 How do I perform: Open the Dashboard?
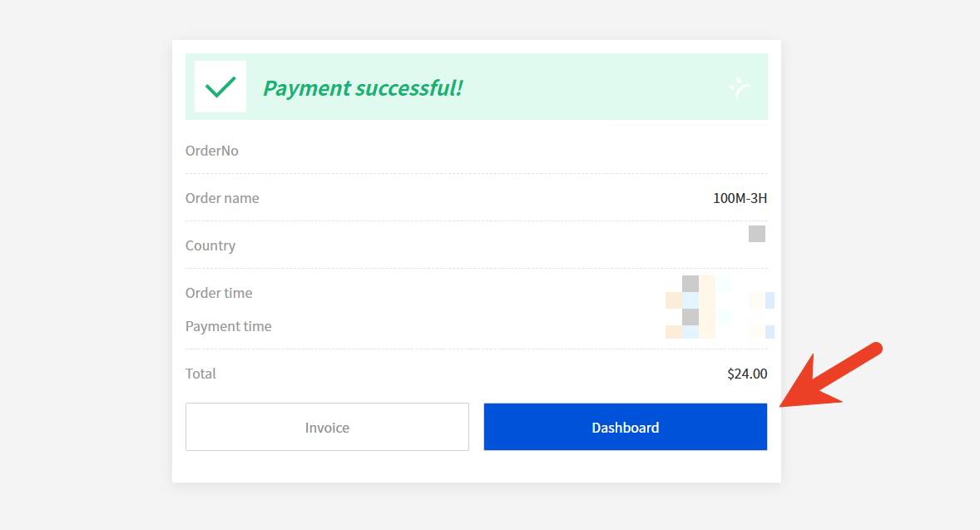625,427
